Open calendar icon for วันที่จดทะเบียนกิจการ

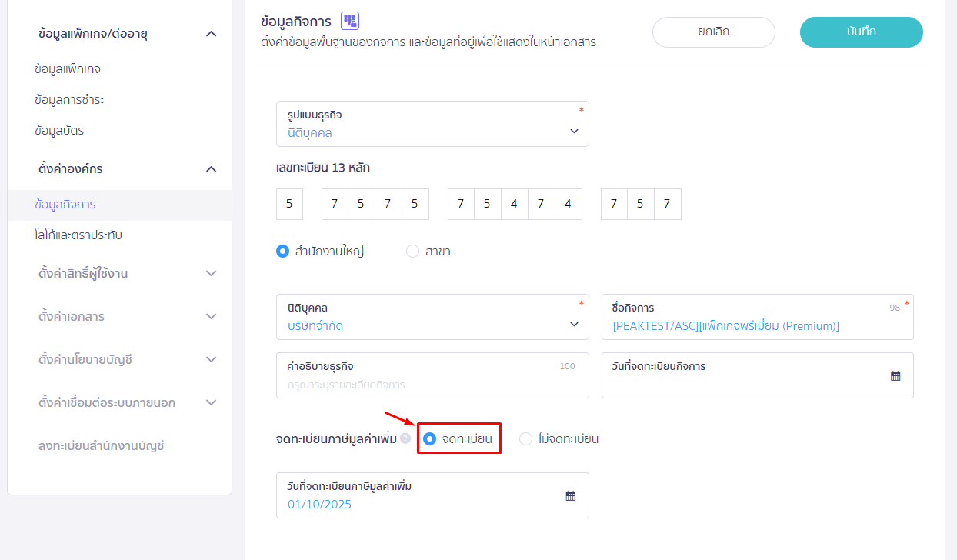point(895,376)
